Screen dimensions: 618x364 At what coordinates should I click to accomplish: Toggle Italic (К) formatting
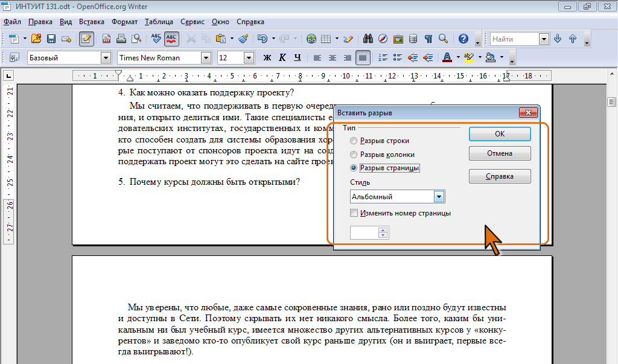coord(282,57)
